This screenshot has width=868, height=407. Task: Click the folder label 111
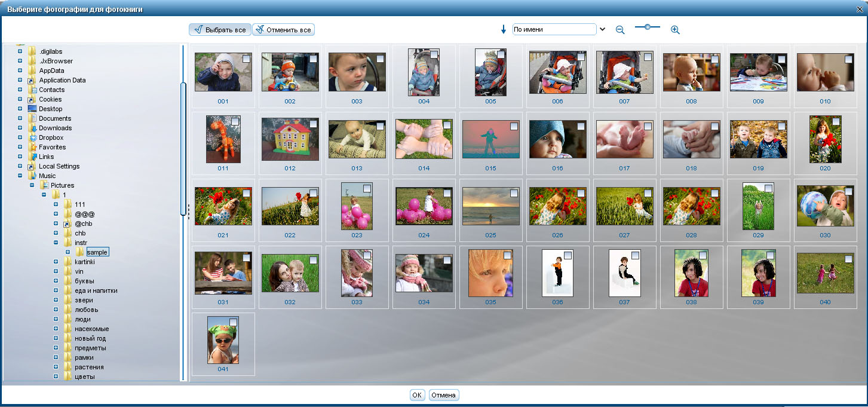(80, 204)
